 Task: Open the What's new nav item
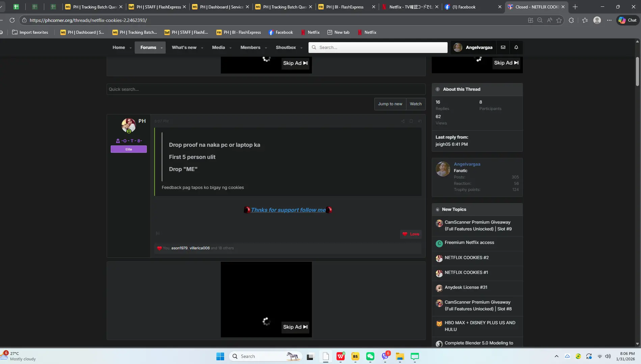tap(184, 48)
